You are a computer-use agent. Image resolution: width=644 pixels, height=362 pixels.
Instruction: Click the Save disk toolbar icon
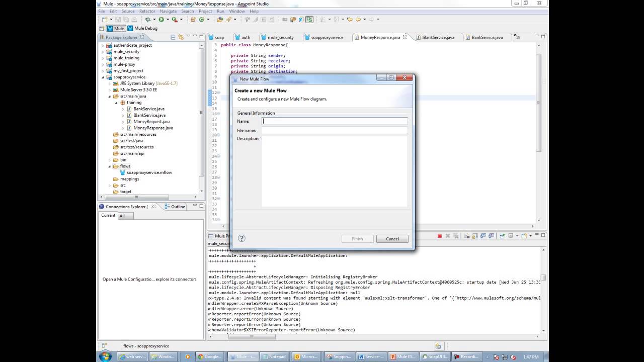pyautogui.click(x=118, y=20)
